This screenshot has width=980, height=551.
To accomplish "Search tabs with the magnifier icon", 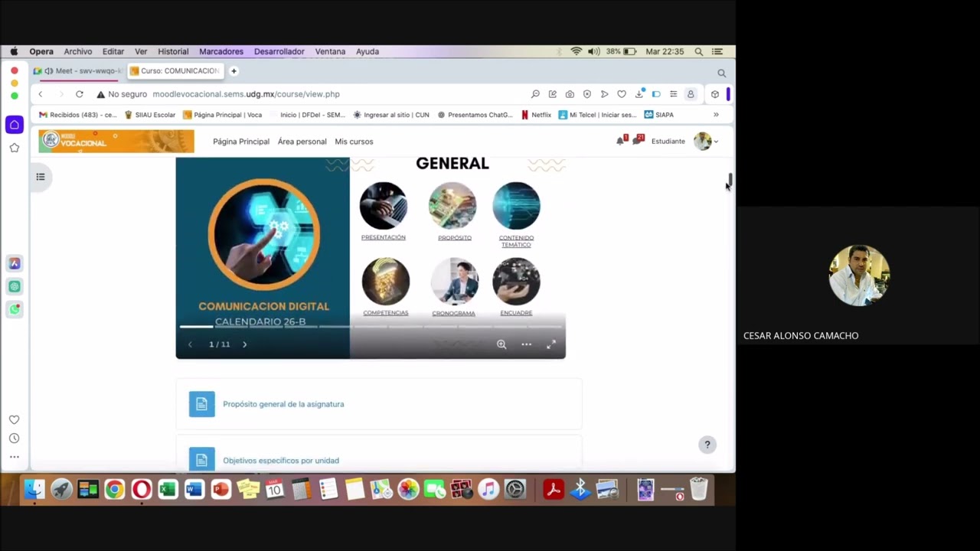I will click(721, 73).
